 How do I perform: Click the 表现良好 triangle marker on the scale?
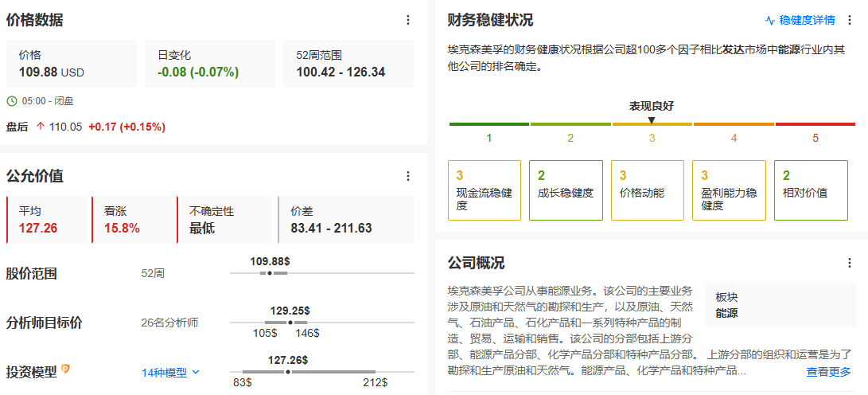tap(652, 120)
